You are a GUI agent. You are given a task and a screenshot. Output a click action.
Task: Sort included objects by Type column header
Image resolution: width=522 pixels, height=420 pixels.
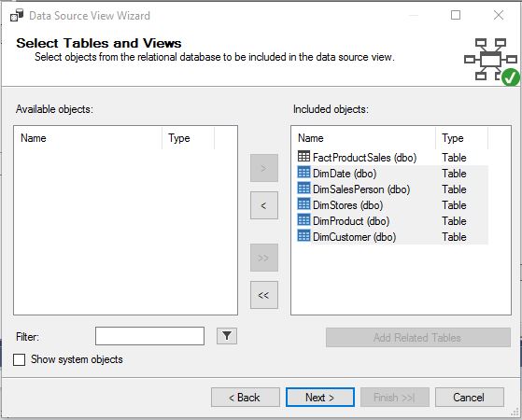click(x=461, y=138)
